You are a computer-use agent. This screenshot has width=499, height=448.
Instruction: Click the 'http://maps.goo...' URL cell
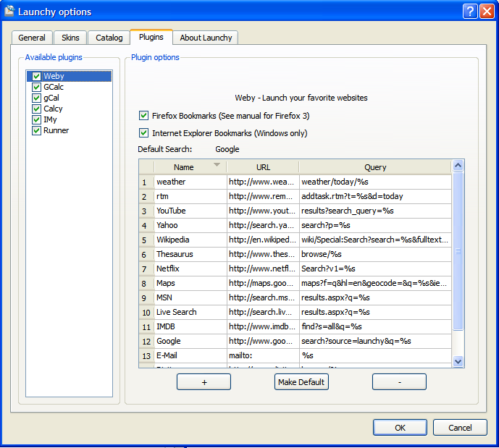[x=263, y=283]
